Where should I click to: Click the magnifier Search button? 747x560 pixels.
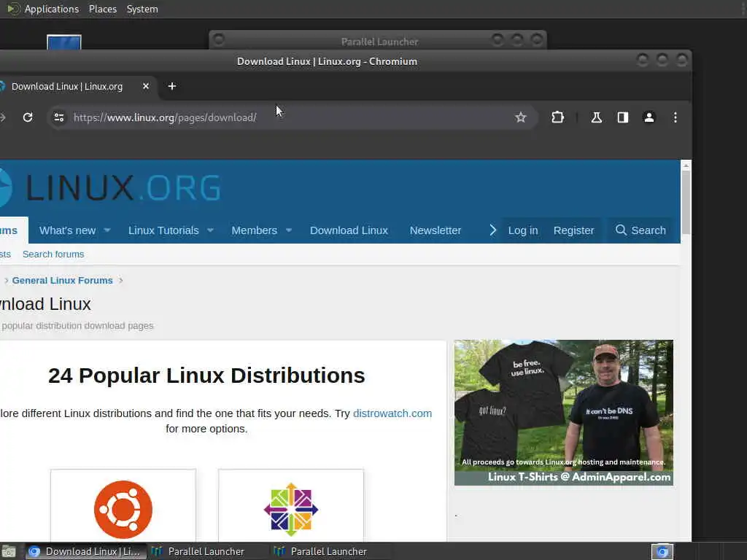click(x=640, y=230)
